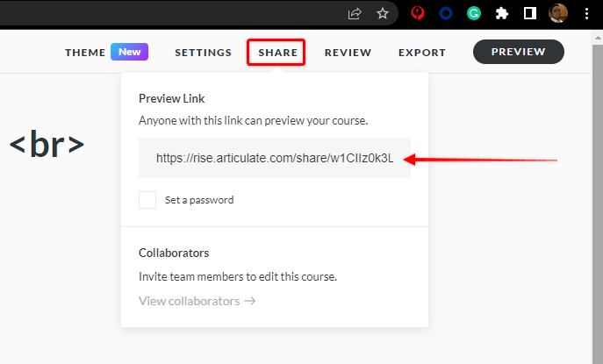Open the red browser extension icon
This screenshot has width=603, height=364.
click(x=419, y=14)
